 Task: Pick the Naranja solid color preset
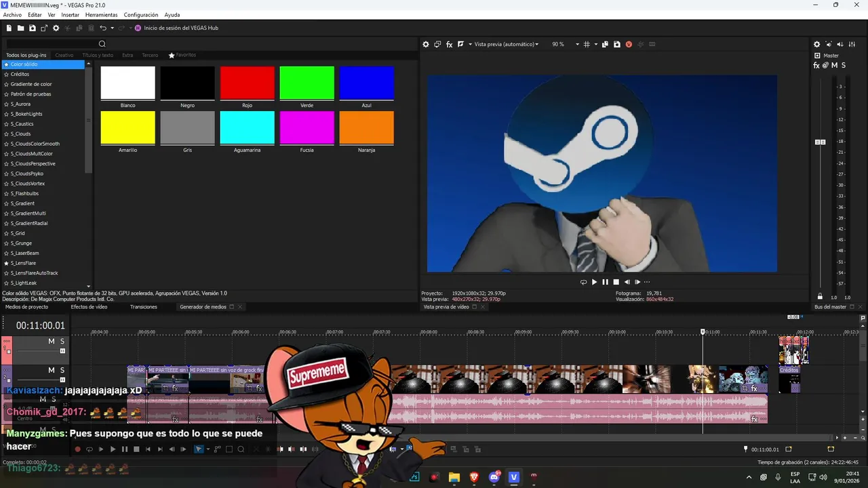pos(367,127)
